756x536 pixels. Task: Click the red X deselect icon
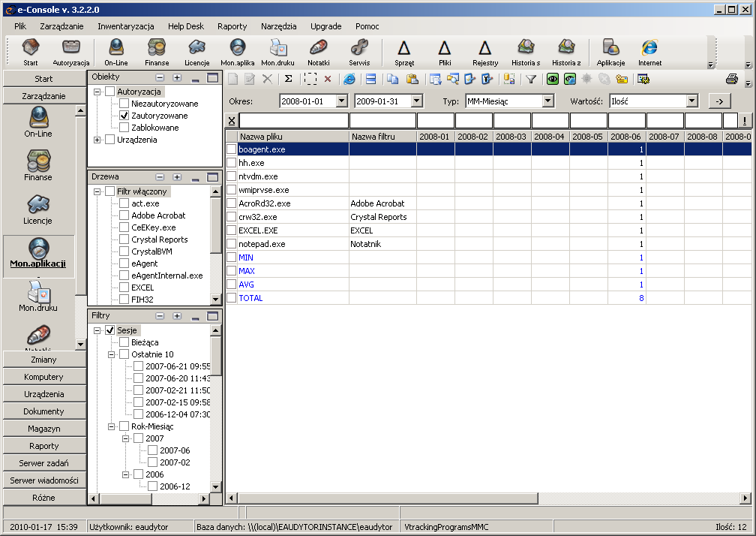tap(328, 79)
